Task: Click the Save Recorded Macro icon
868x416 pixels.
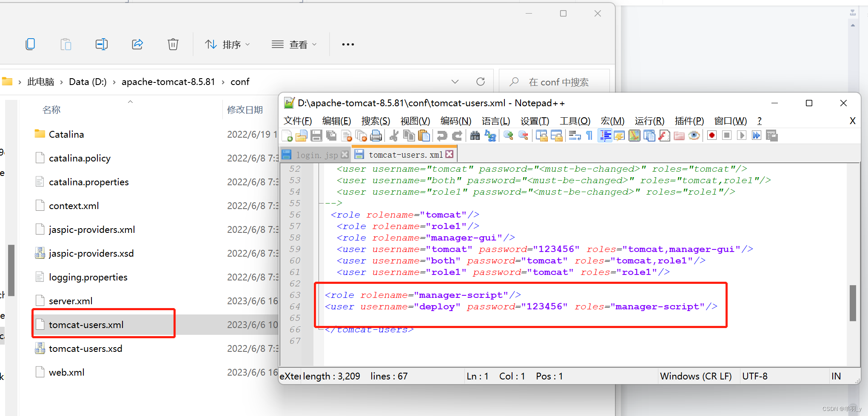Action: [772, 136]
